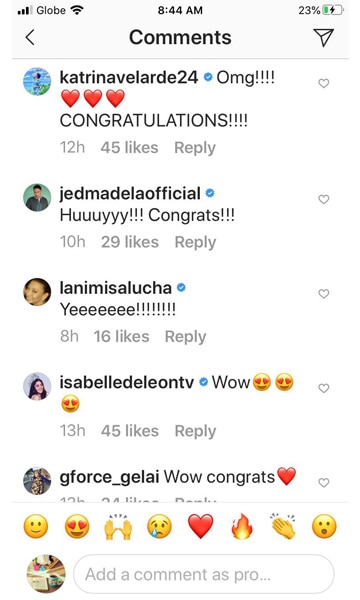The width and height of the screenshot is (360, 600).
Task: Insert the clapping hands emoji
Action: (x=283, y=526)
